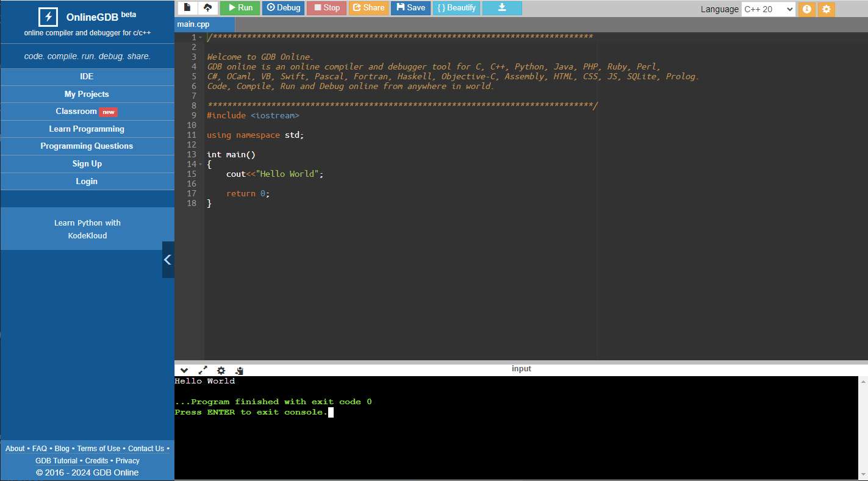868x481 pixels.
Task: Go to Programming Questions in sidebar
Action: coord(87,146)
